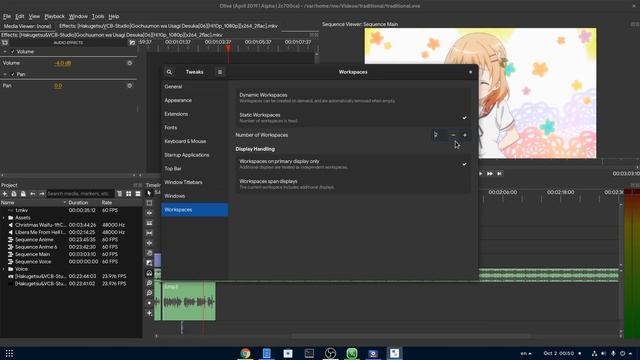Switch Project panel to tree view
This screenshot has width=640, height=360.
119,193
